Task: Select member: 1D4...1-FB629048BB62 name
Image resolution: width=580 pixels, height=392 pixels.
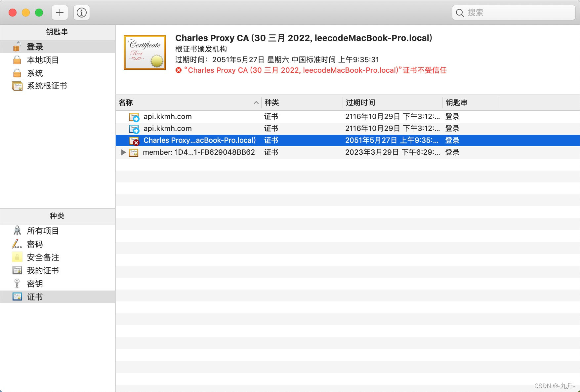Action: (x=199, y=152)
